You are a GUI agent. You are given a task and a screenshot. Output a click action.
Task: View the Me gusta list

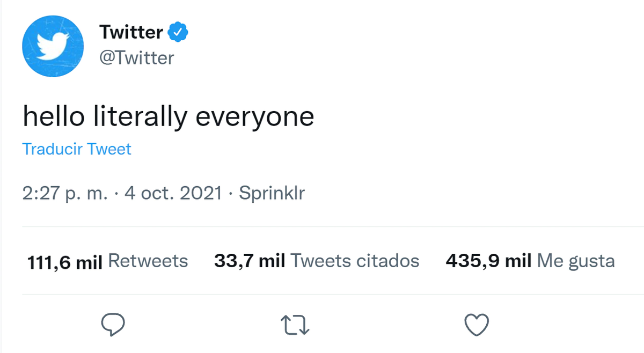pos(576,261)
